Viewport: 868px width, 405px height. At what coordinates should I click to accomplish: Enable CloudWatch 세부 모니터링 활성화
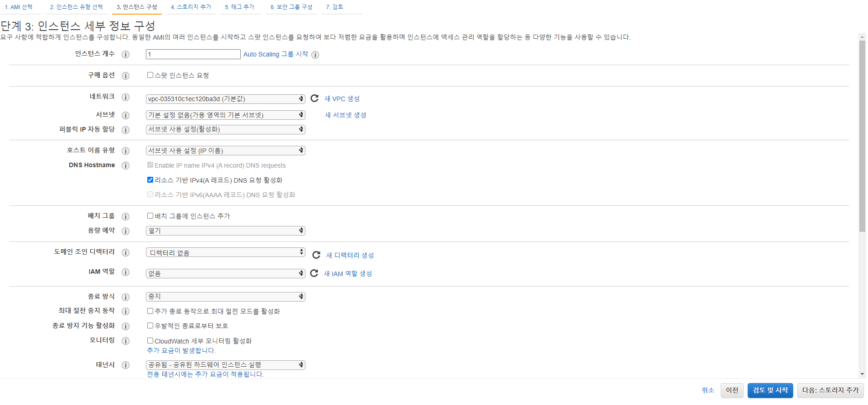coord(150,341)
